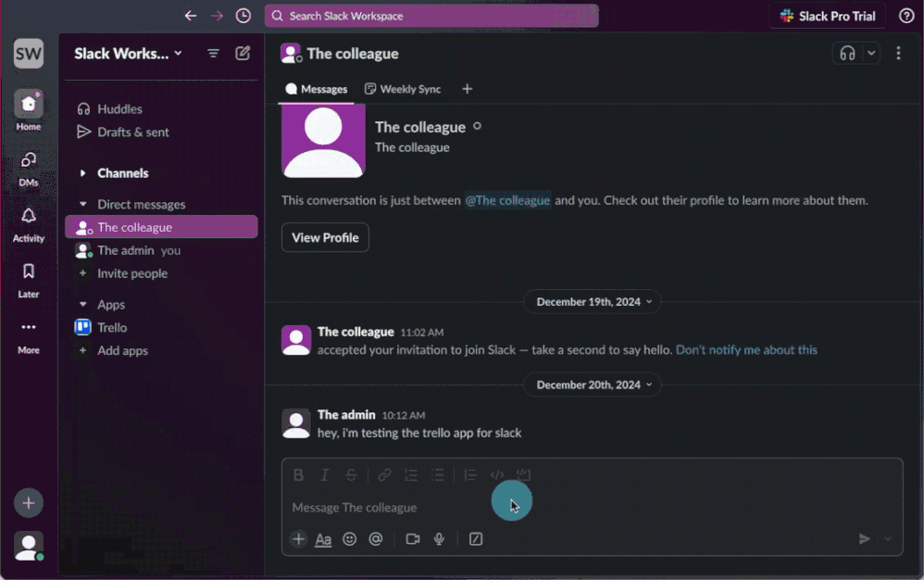Open the huddle options dropdown chevron

pos(871,54)
